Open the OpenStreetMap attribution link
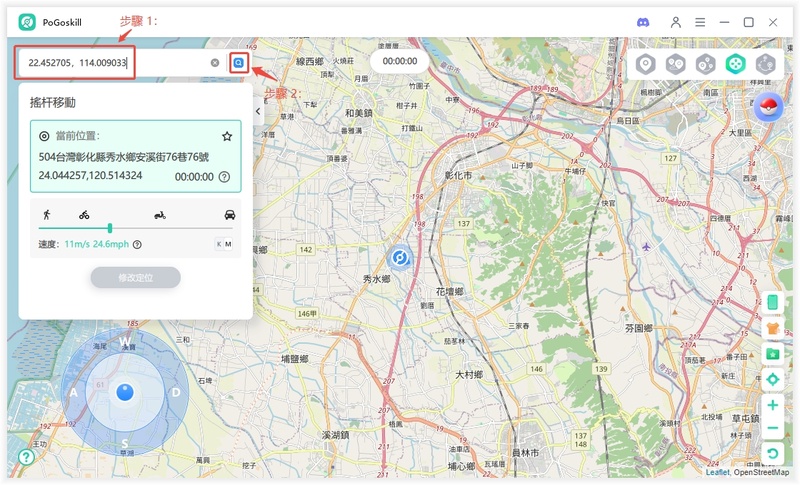 coord(761,473)
